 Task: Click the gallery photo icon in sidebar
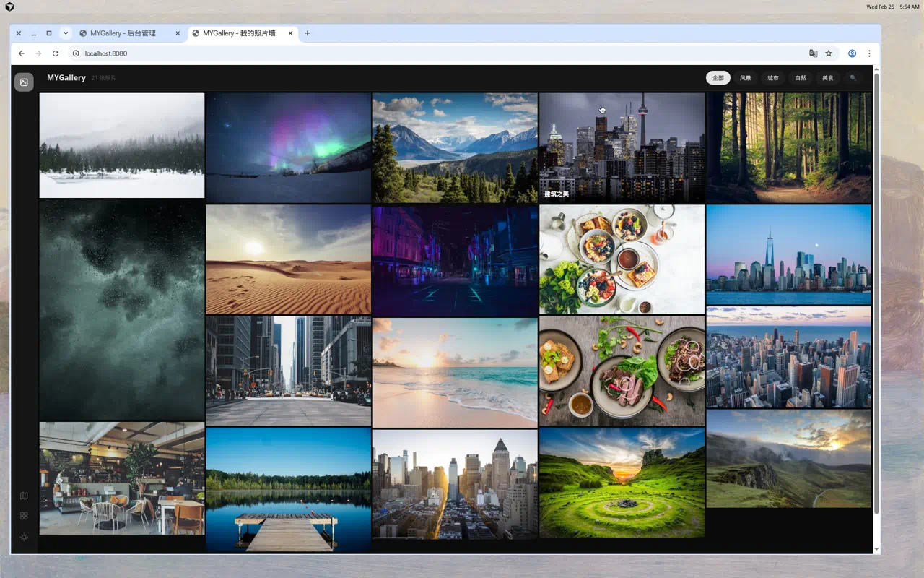[24, 82]
